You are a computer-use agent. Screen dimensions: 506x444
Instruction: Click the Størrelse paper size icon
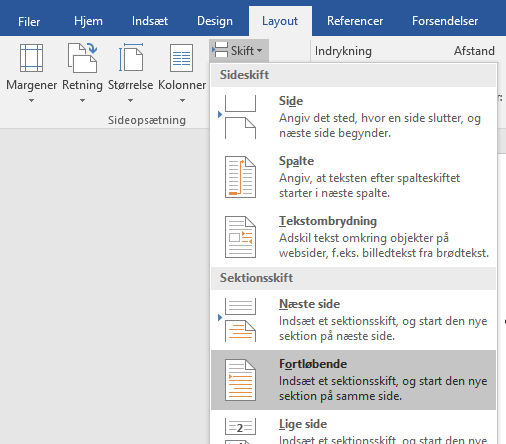pos(131,57)
